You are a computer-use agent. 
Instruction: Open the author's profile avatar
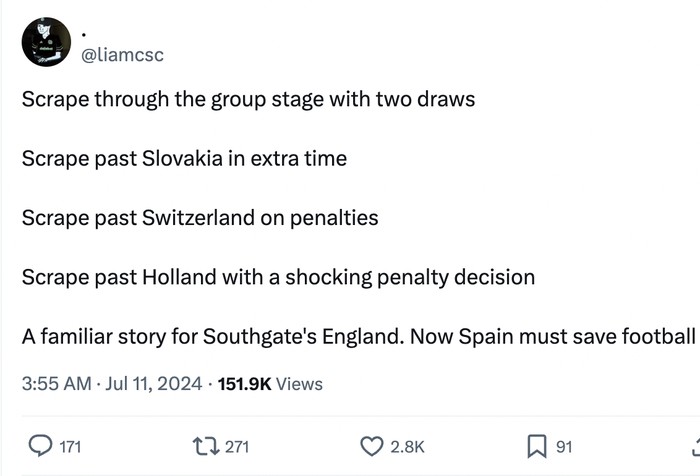pos(46,42)
